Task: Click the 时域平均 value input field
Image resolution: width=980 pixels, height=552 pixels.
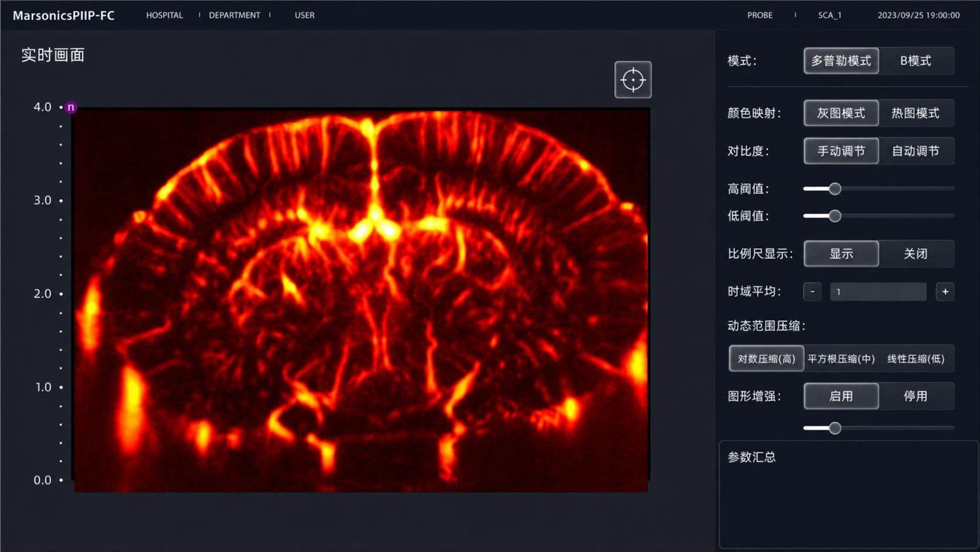Action: click(879, 292)
